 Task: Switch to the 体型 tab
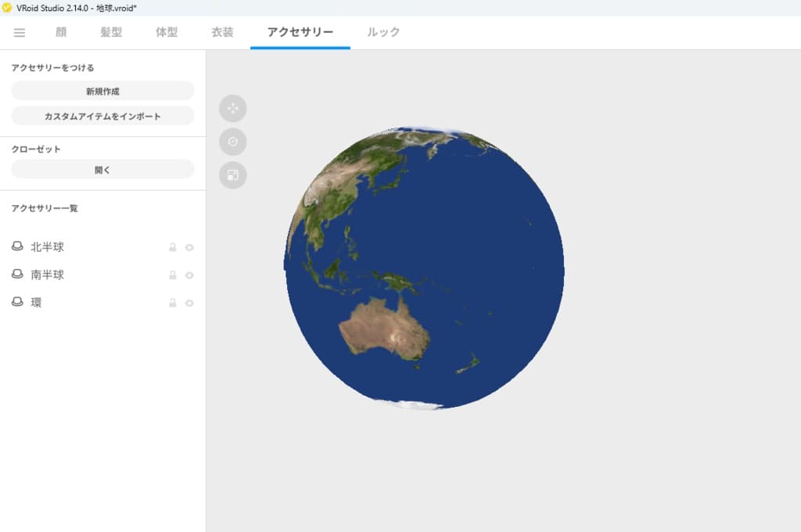[x=167, y=32]
